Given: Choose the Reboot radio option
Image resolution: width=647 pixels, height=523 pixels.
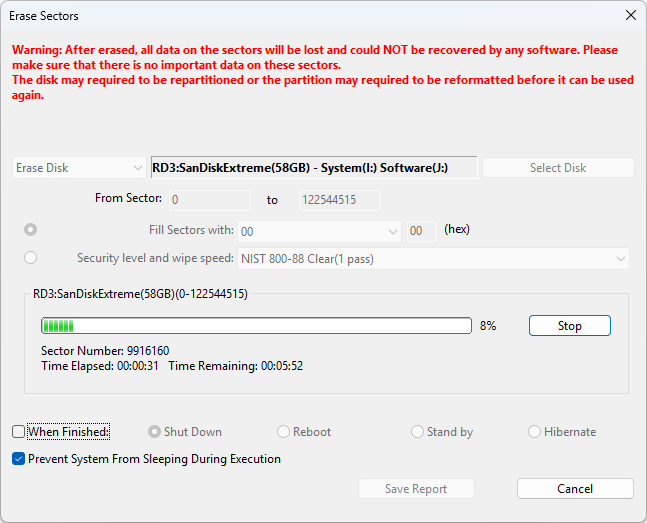Looking at the screenshot, I should coord(284,432).
